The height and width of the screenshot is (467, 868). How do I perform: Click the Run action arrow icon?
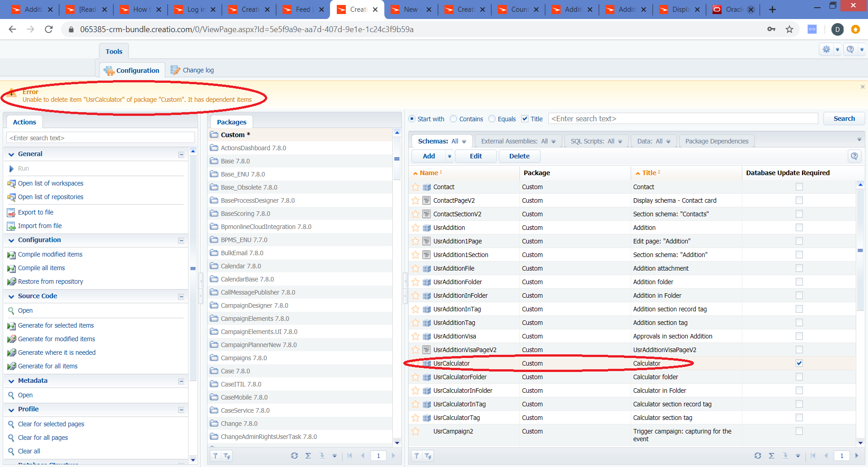11,169
